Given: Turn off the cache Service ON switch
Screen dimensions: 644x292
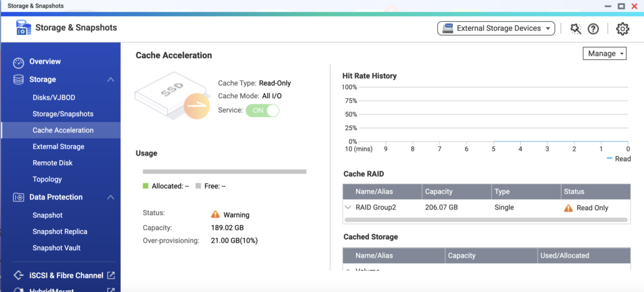Looking at the screenshot, I should [263, 111].
